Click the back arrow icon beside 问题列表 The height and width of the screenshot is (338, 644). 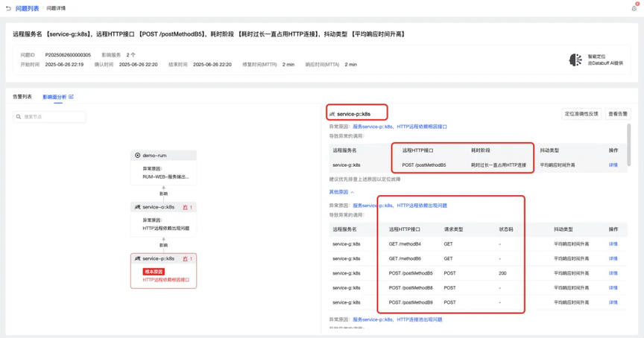click(x=8, y=8)
